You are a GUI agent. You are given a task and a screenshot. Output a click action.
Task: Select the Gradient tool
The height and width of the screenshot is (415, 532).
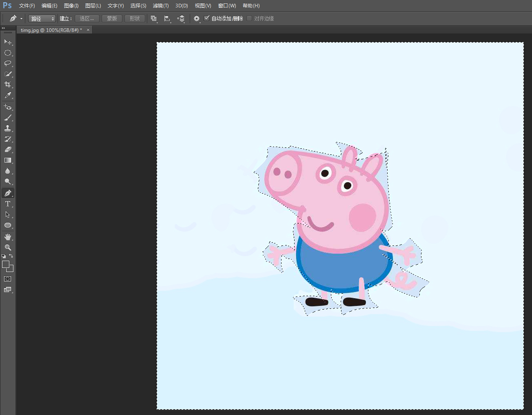pos(8,160)
